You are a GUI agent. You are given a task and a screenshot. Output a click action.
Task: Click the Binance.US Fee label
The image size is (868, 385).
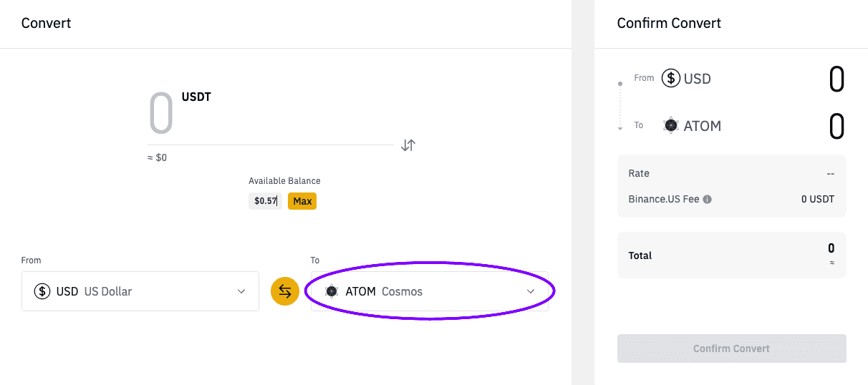(663, 200)
